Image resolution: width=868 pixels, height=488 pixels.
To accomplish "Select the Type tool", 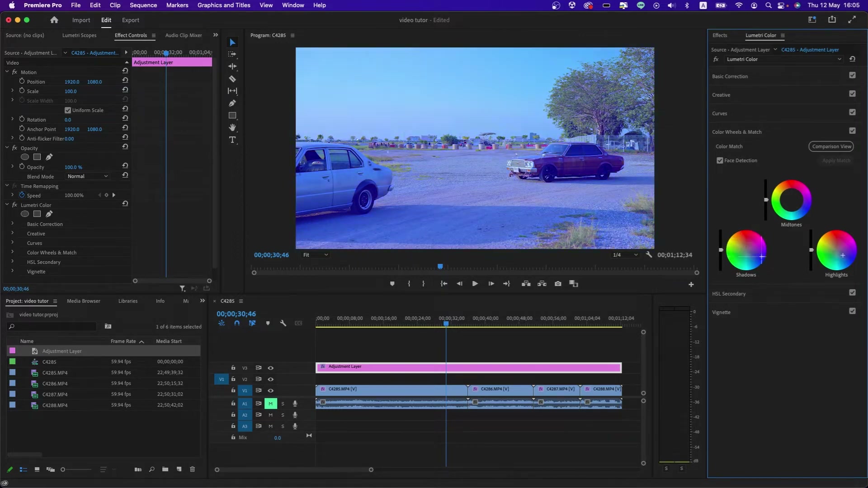I will [x=232, y=140].
